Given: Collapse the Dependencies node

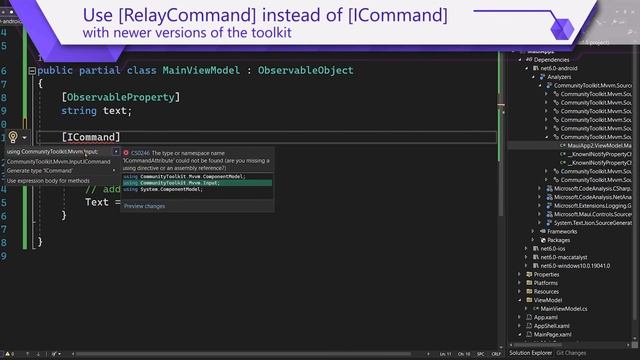Looking at the screenshot, I should point(520,60).
